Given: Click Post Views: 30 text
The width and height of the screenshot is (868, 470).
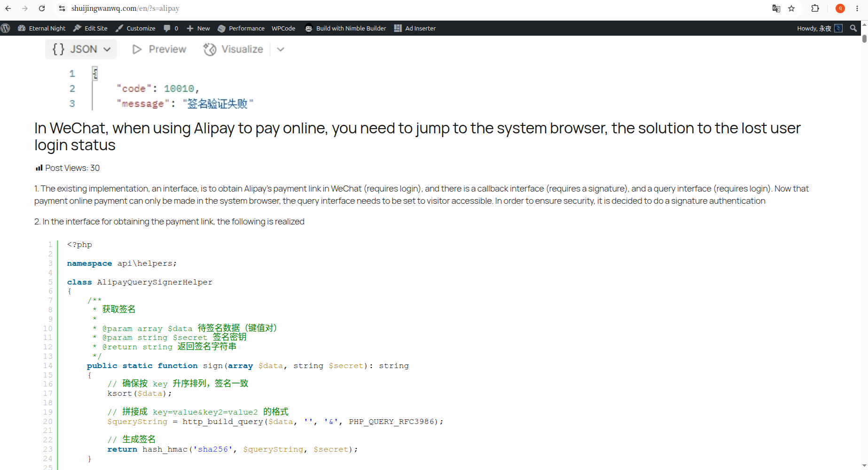Looking at the screenshot, I should (72, 168).
